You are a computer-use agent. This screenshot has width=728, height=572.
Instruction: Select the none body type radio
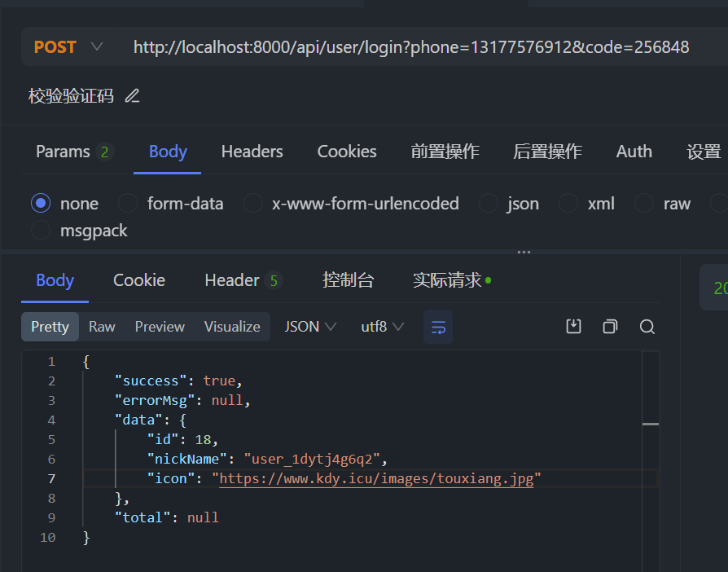coord(40,204)
